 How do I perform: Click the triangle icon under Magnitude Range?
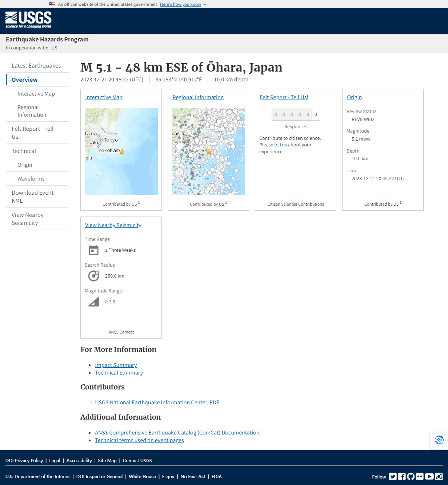[x=93, y=302]
